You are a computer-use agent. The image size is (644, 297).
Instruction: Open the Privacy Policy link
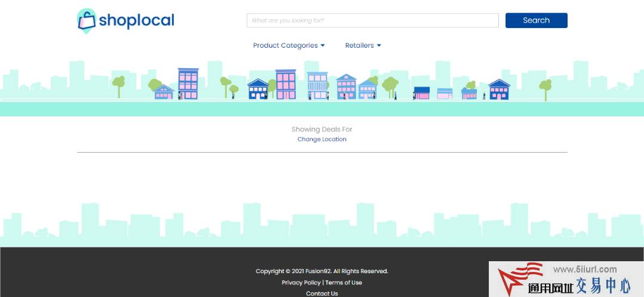301,283
